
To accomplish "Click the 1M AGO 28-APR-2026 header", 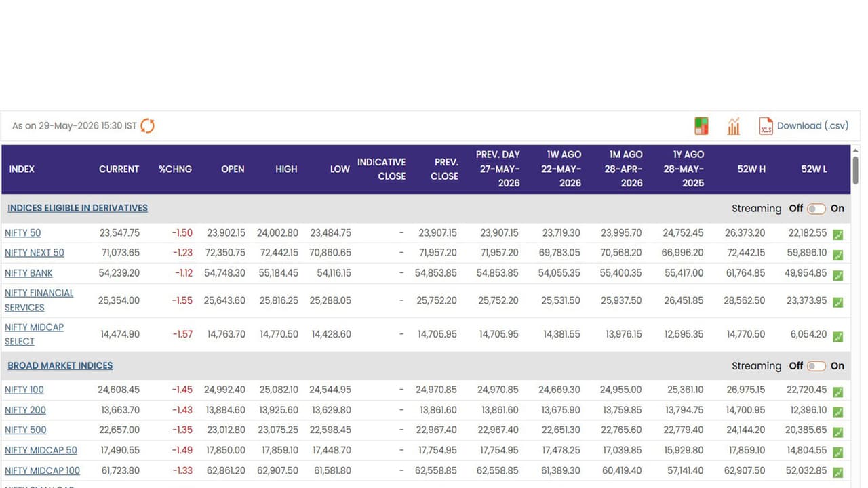I will pyautogui.click(x=623, y=169).
